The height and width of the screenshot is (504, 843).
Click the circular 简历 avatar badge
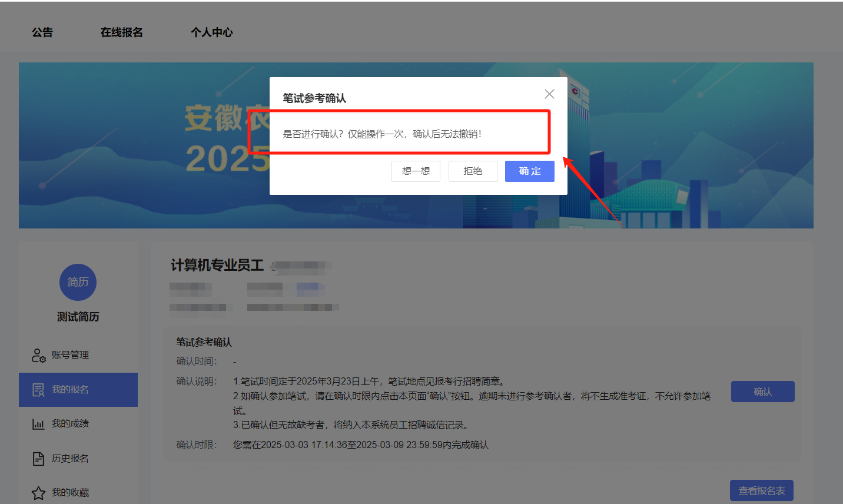pos(78,283)
